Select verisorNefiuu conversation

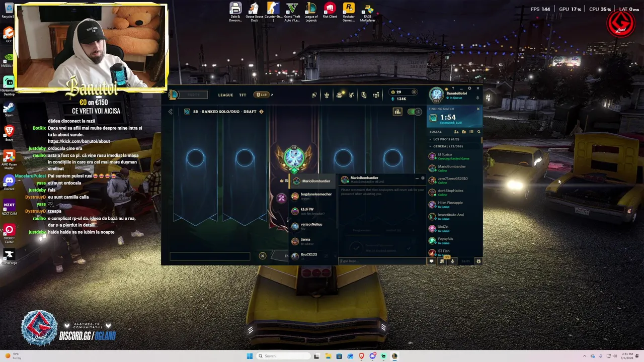[312, 226]
